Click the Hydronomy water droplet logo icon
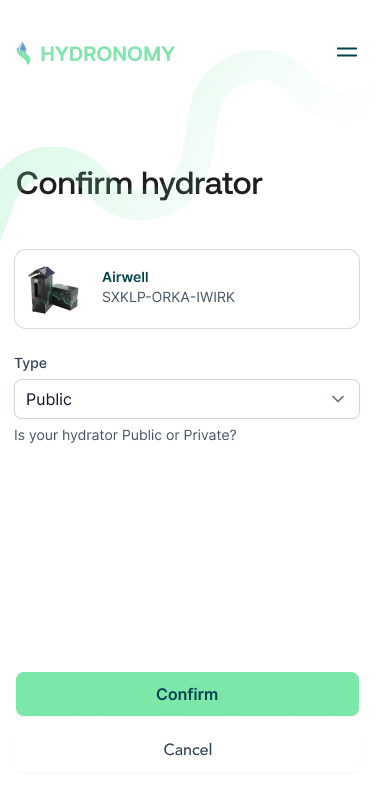 click(x=23, y=53)
